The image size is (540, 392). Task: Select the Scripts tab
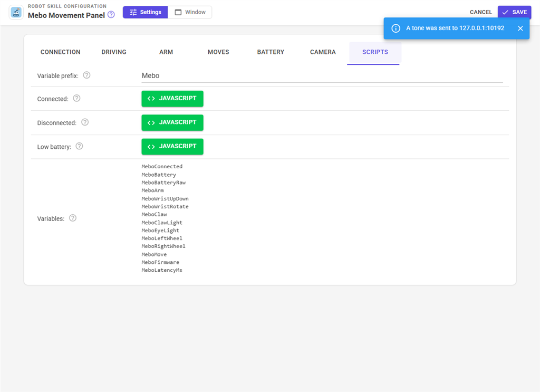click(x=375, y=52)
